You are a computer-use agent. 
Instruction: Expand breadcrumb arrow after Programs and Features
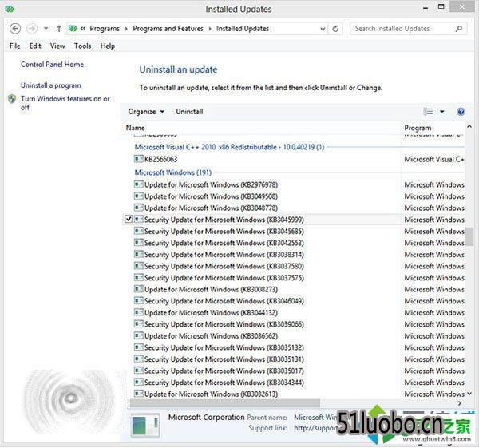210,29
